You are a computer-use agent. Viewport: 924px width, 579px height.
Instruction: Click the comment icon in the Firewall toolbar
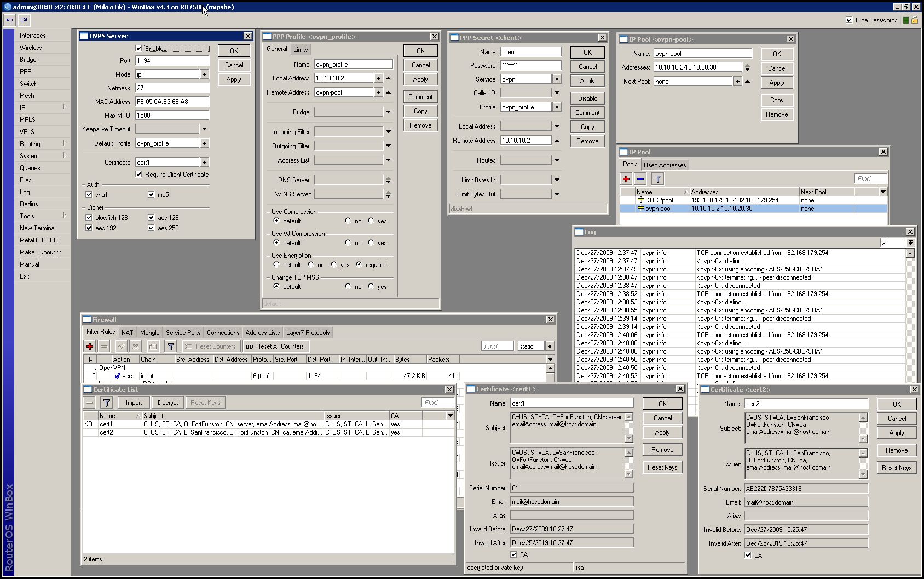tap(153, 346)
